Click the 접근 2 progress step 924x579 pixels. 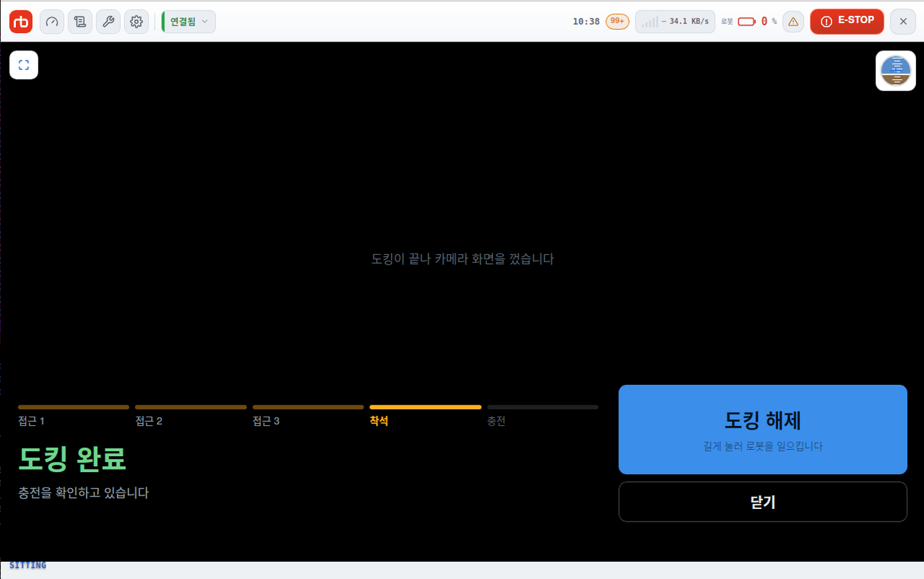(191, 416)
